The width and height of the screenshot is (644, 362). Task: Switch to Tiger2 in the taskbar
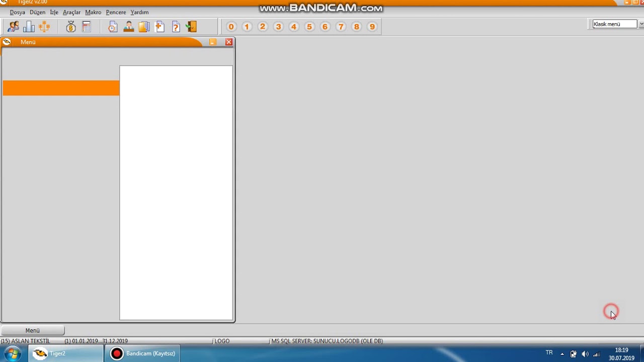coord(66,353)
